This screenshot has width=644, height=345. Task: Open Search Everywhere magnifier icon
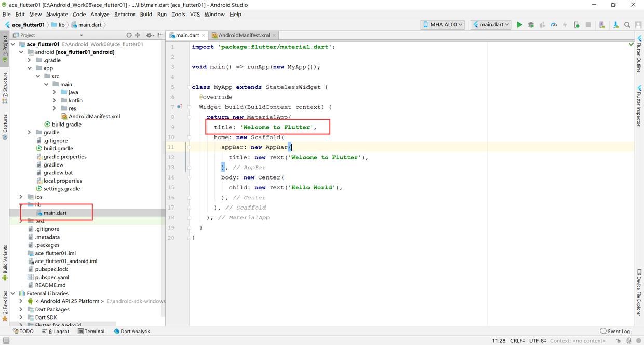click(627, 24)
